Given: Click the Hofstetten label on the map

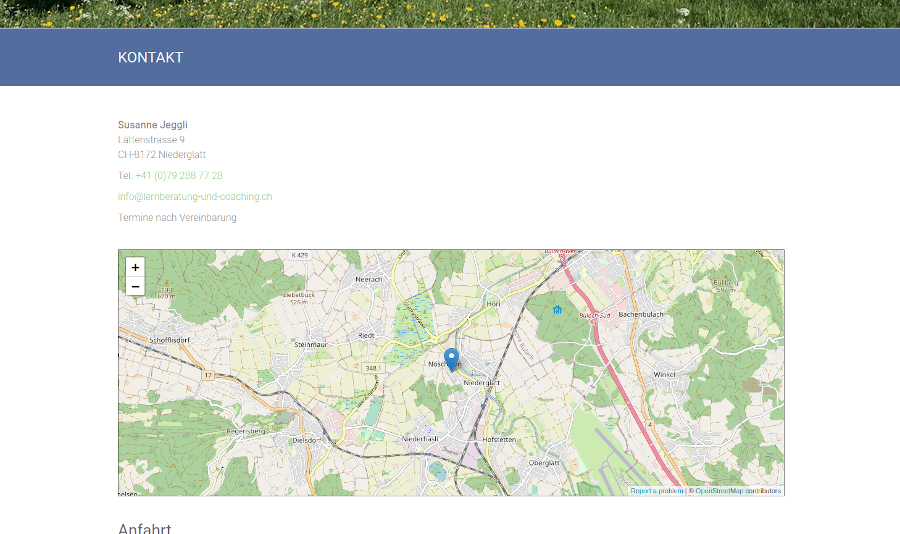Looking at the screenshot, I should click(x=499, y=439).
